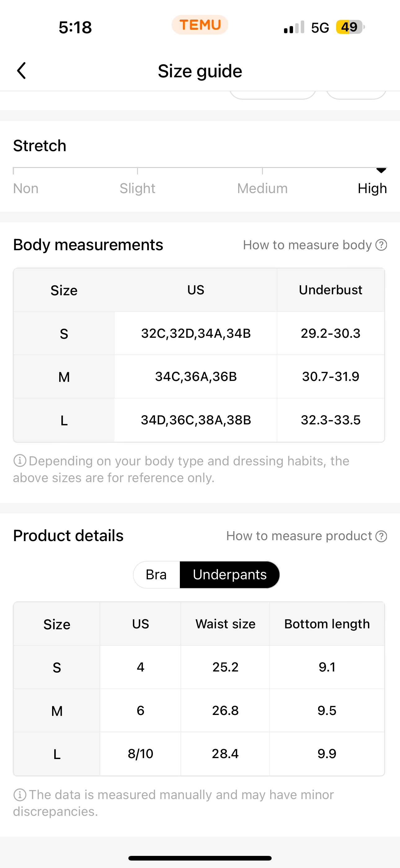Click help icon next to measure body
Viewport: 400px width, 868px height.
coord(381,245)
